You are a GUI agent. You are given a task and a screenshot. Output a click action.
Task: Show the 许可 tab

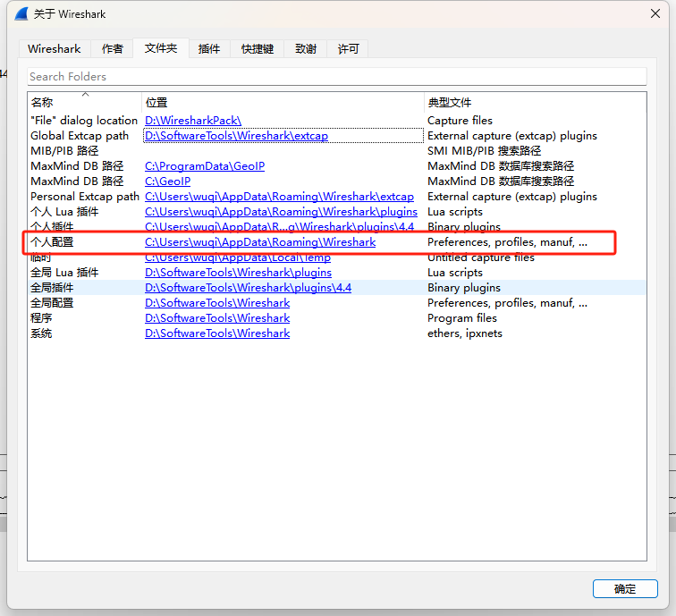click(x=348, y=48)
